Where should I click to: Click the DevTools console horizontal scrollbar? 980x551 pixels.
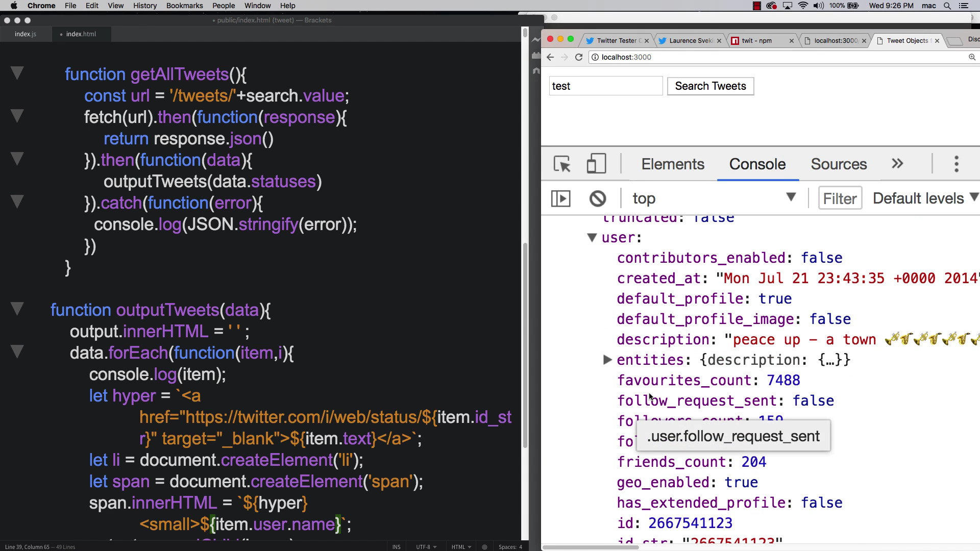point(590,547)
